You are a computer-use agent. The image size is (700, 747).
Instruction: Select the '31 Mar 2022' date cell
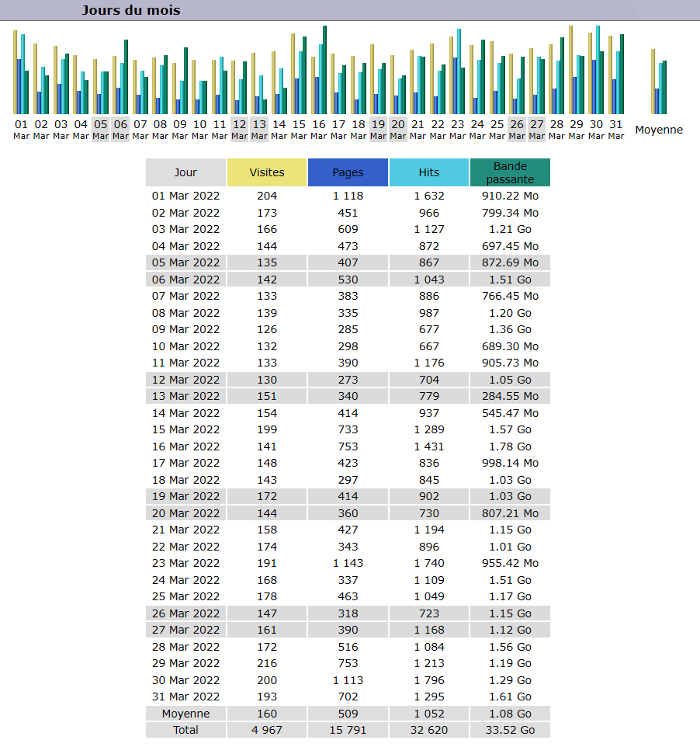[x=185, y=696]
